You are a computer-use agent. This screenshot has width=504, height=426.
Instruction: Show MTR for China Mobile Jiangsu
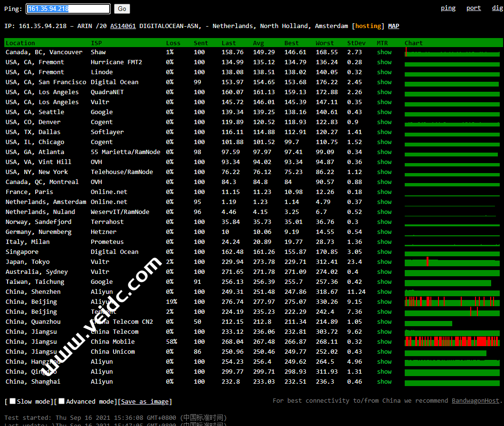[x=384, y=342]
